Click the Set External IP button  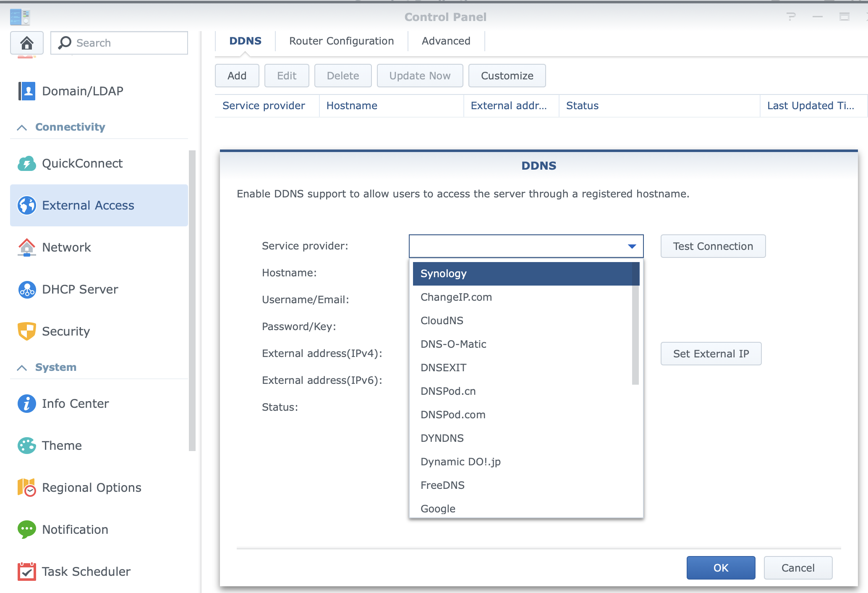coord(711,354)
